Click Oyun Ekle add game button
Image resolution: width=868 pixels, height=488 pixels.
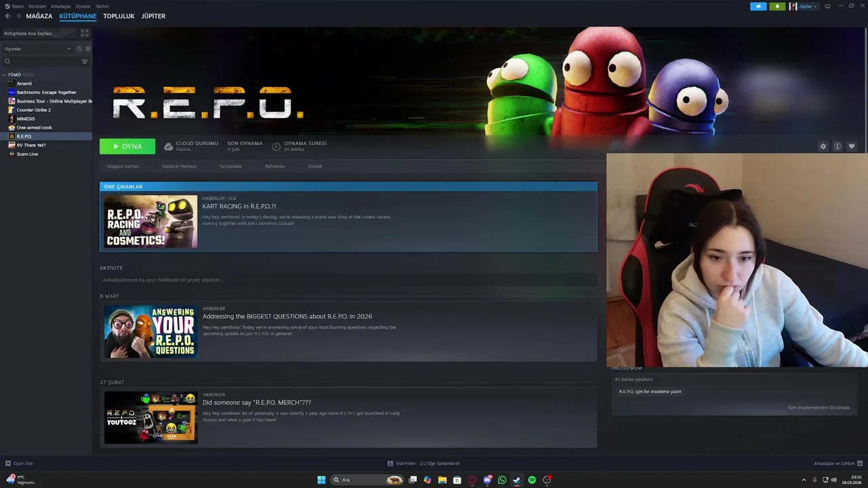tap(19, 464)
